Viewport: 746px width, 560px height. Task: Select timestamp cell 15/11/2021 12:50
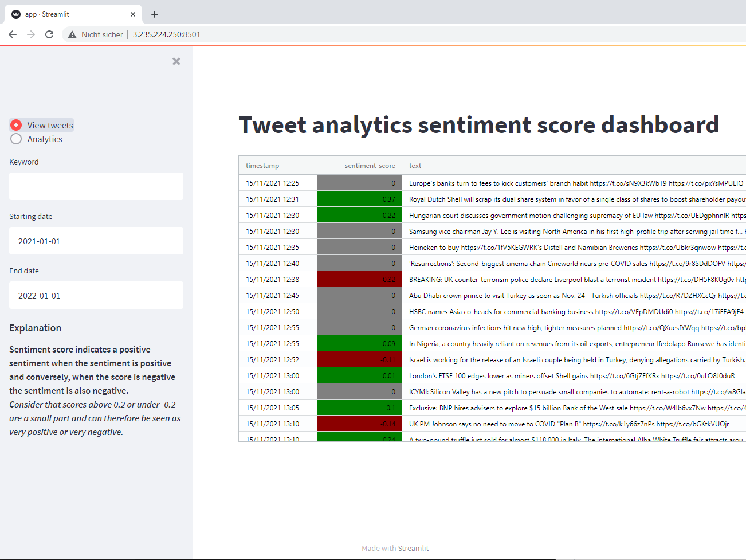pos(278,311)
